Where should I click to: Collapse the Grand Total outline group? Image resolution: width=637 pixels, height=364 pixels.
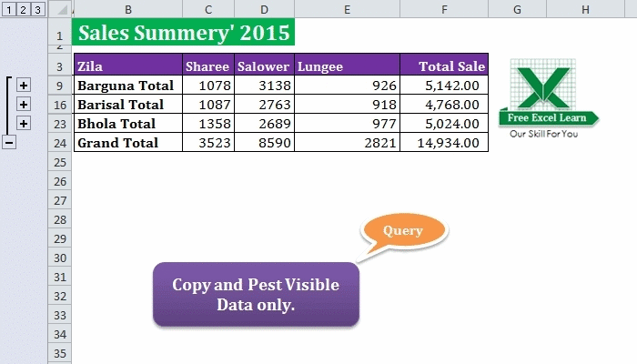point(9,143)
